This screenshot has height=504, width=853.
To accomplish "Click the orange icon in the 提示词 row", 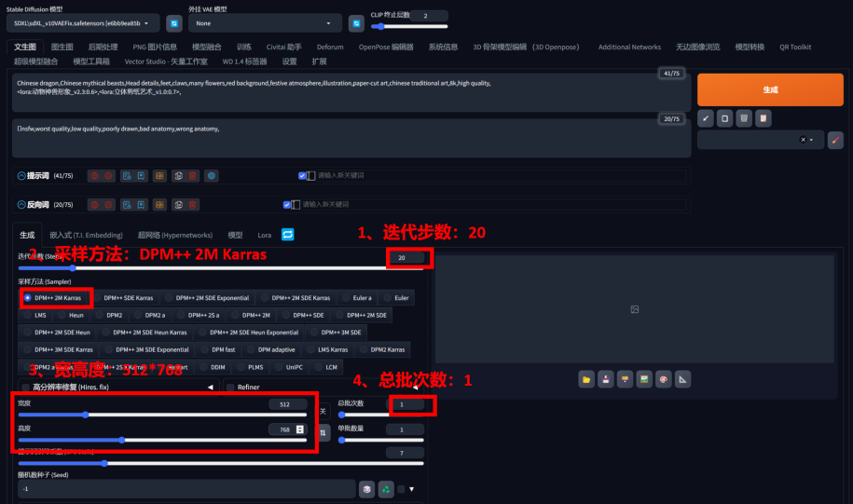I will pyautogui.click(x=159, y=176).
